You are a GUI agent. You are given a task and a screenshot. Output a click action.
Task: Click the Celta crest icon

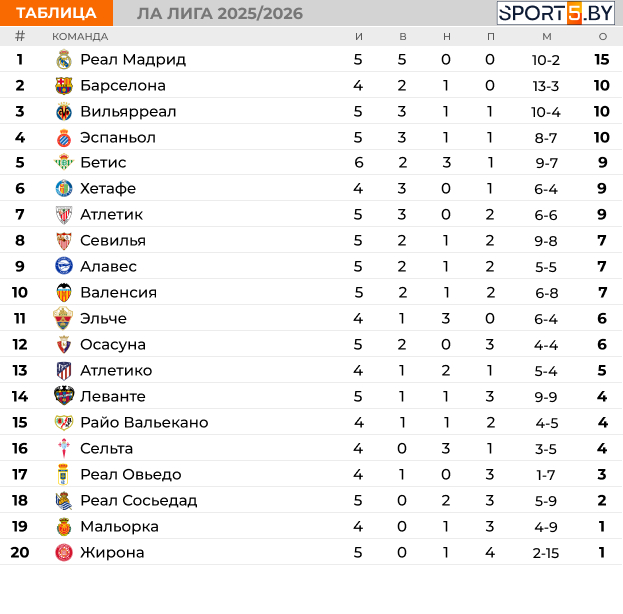(64, 449)
